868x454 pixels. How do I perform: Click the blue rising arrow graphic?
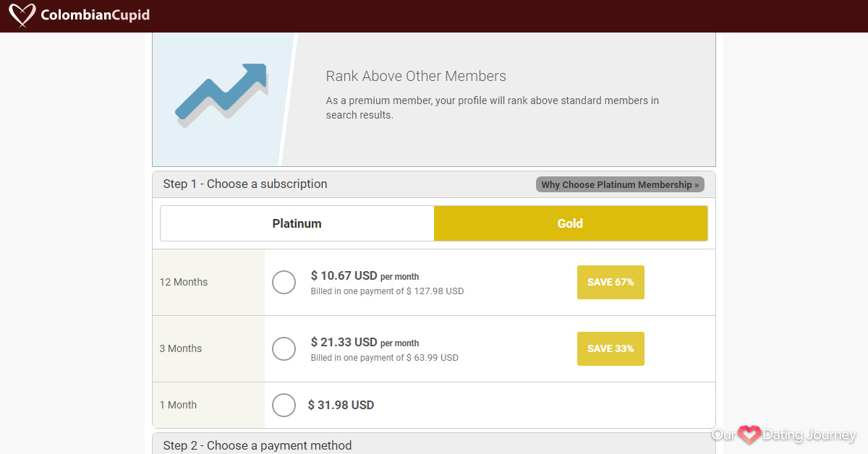pos(222,95)
